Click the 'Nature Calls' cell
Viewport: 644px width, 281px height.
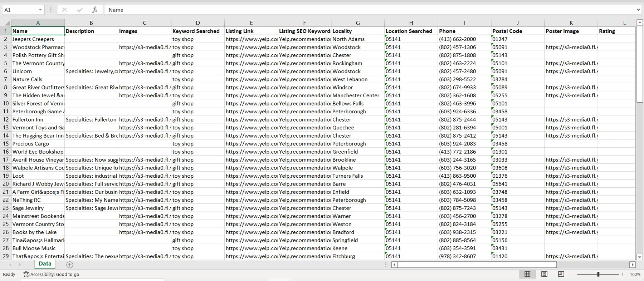click(x=38, y=79)
